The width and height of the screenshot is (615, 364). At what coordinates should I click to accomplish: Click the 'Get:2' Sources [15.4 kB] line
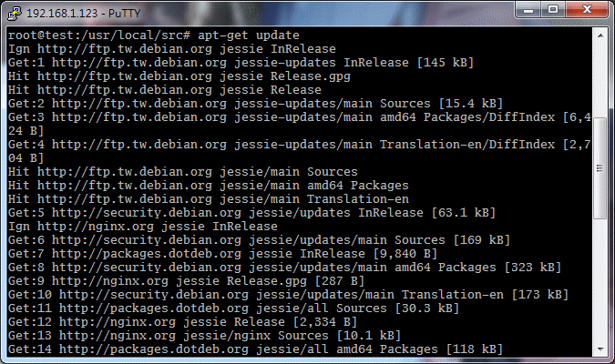[255, 104]
